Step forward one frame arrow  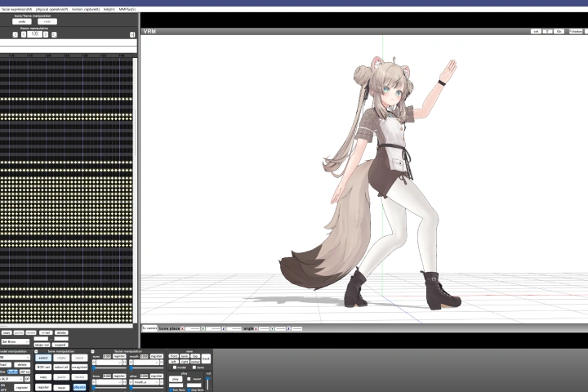pos(46,34)
